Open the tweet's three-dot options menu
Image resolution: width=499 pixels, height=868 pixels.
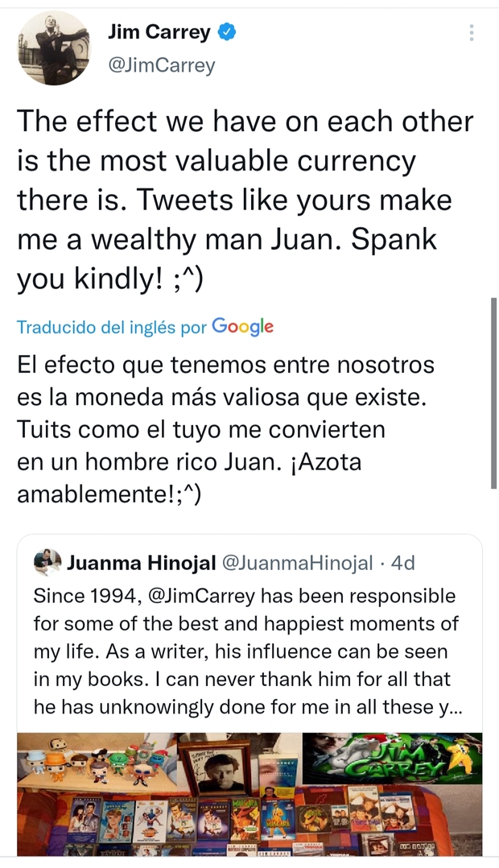click(x=471, y=33)
